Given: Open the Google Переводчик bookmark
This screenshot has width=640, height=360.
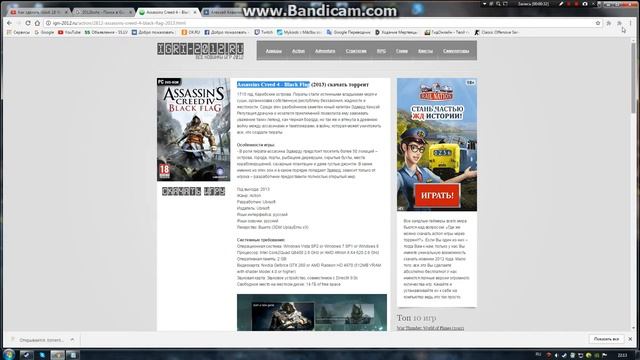Looking at the screenshot, I should (349, 32).
